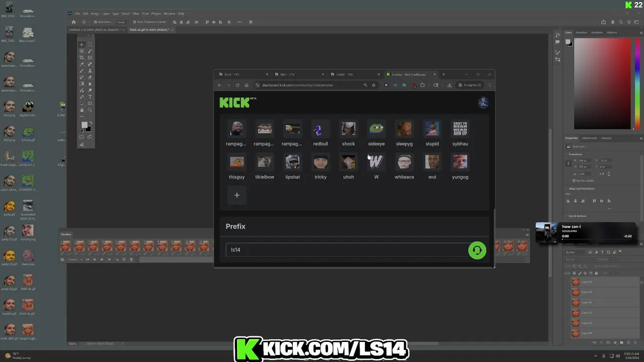This screenshot has width=644, height=362.
Task: Select the Rectangular Marquee tool
Action: pos(90,45)
